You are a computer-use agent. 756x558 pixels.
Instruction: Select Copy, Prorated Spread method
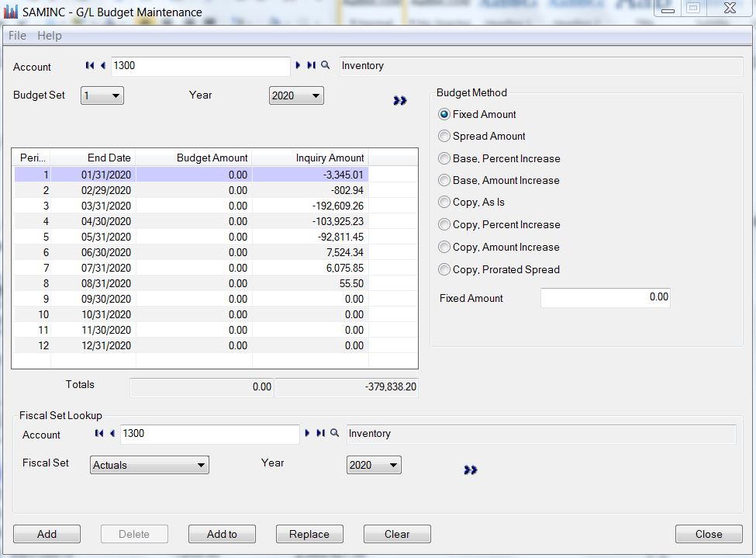[444, 269]
